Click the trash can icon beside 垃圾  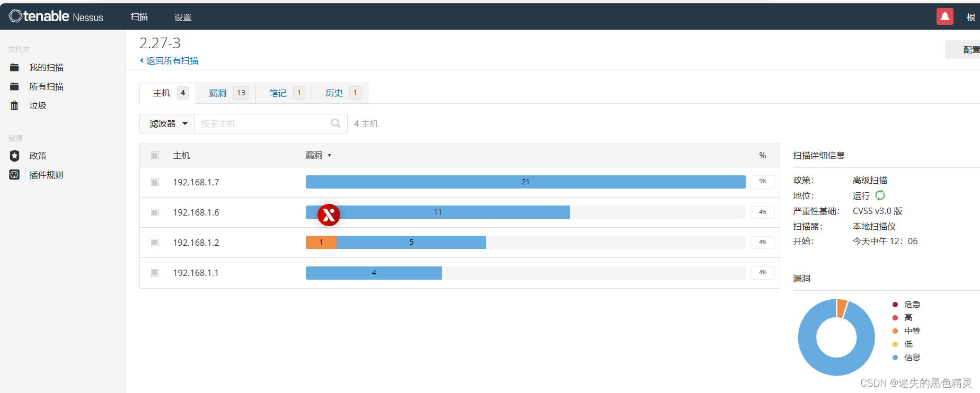pyautogui.click(x=14, y=105)
